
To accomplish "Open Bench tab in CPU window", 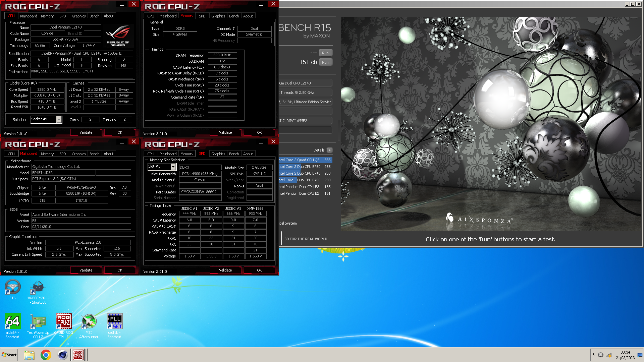I will tap(95, 16).
